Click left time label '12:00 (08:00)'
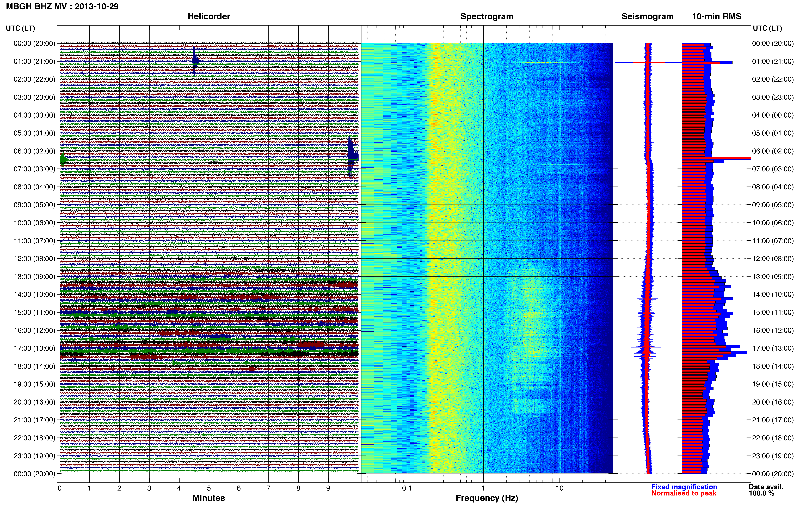The height and width of the screenshot is (508, 812). pos(34,259)
